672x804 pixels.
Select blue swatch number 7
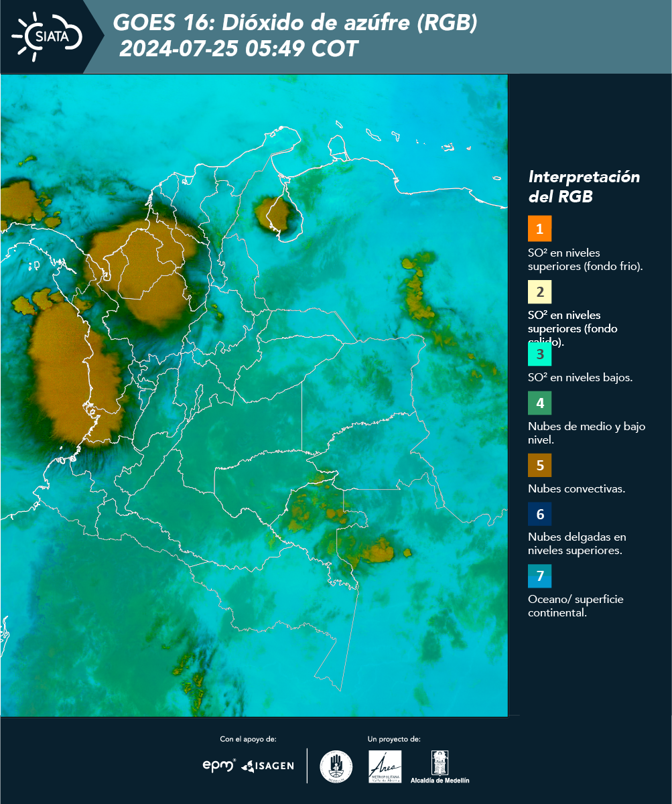[x=539, y=576]
